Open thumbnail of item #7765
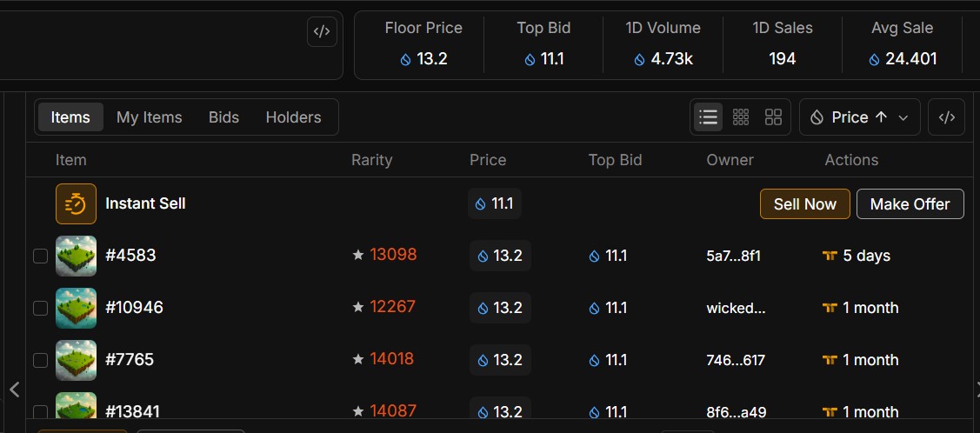 [77, 360]
